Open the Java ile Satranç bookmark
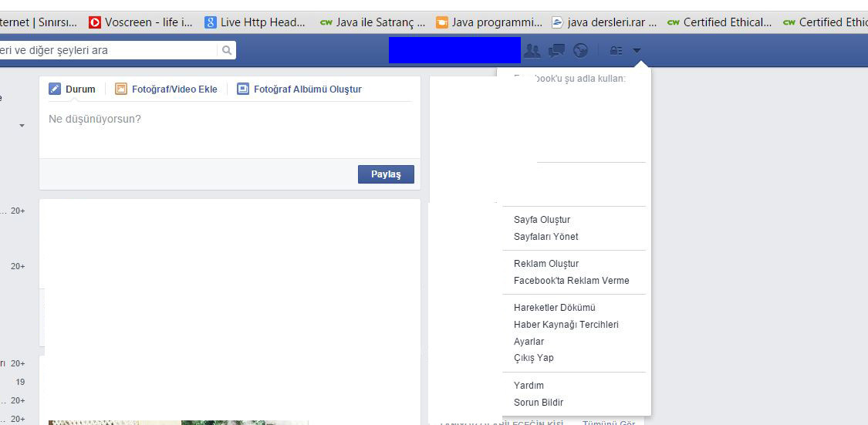 pyautogui.click(x=373, y=22)
